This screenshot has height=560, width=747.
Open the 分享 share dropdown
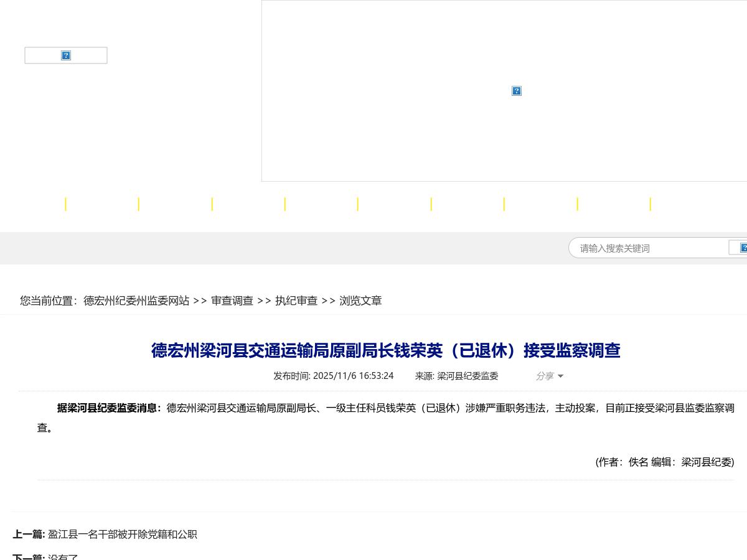(545, 376)
